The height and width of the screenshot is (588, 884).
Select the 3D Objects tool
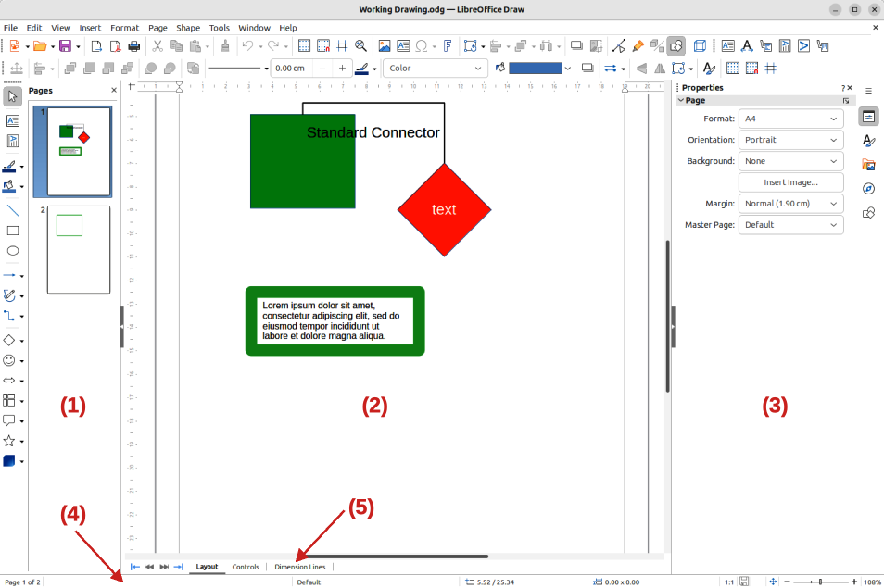[x=9, y=461]
